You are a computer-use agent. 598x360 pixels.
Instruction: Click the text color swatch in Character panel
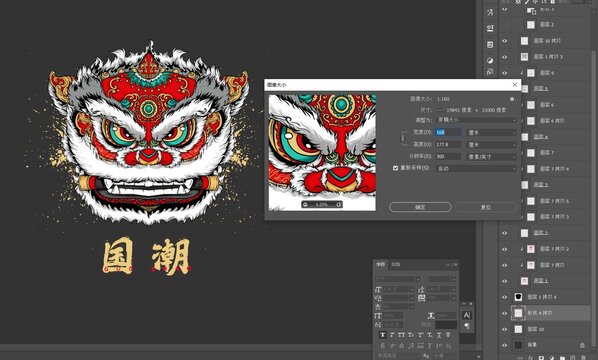446,325
